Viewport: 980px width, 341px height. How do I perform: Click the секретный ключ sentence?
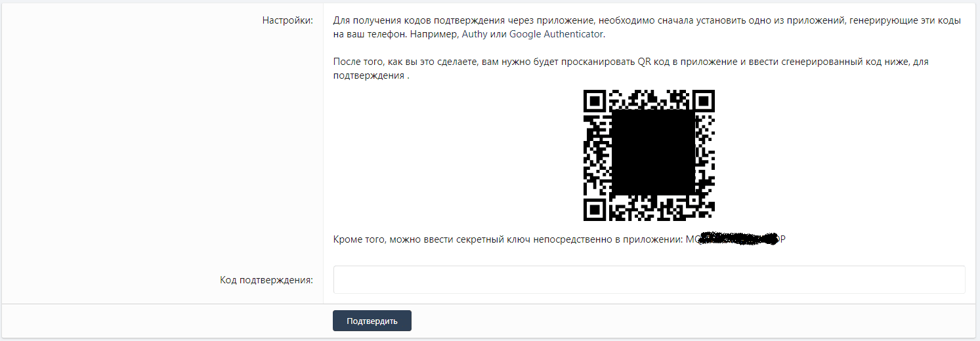click(559, 239)
